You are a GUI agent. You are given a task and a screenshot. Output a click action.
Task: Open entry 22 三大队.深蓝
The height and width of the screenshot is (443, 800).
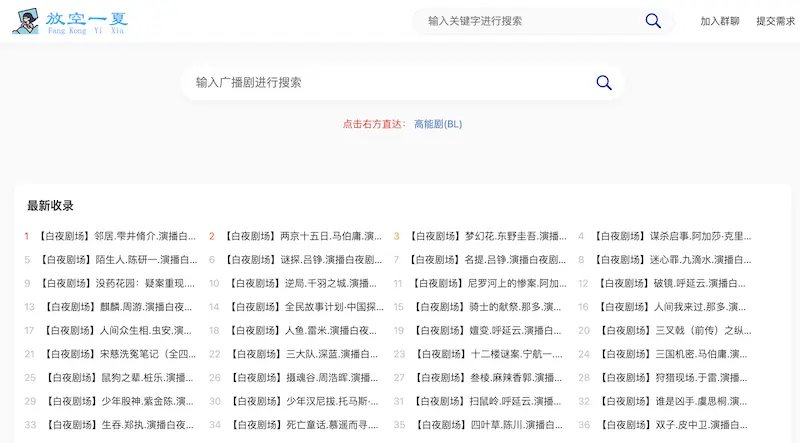tap(304, 354)
